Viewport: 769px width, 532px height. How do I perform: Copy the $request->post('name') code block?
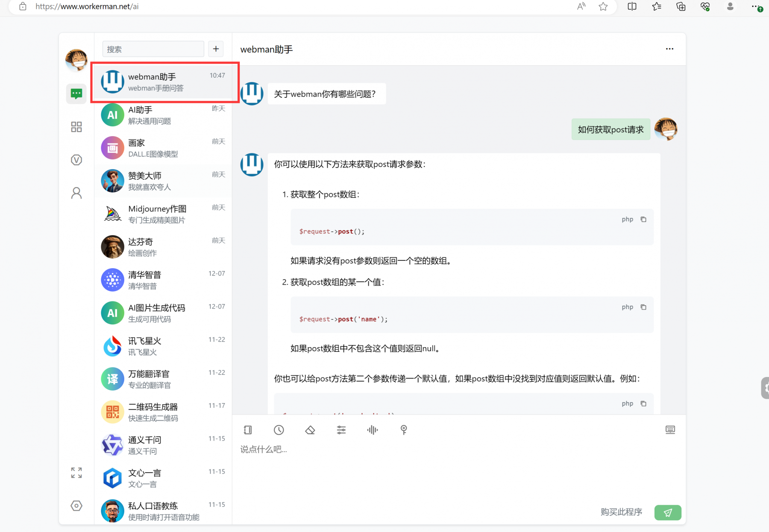643,307
